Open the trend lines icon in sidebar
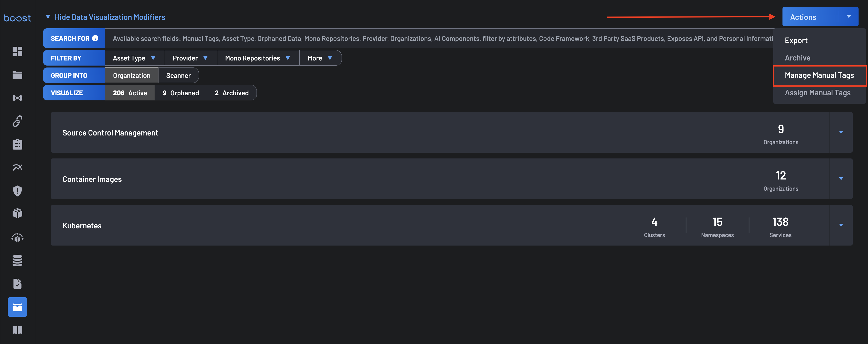868x344 pixels. coord(17,167)
